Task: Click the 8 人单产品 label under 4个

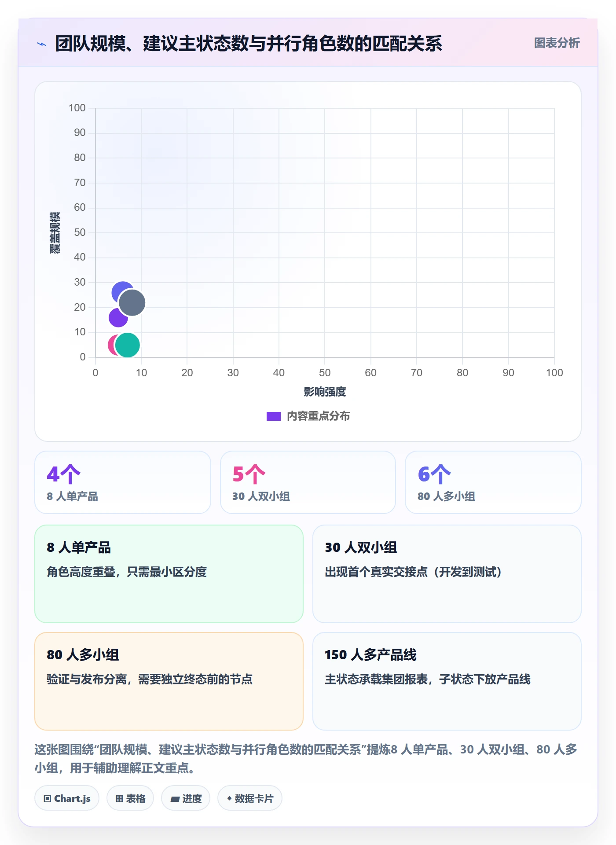Action: [73, 496]
